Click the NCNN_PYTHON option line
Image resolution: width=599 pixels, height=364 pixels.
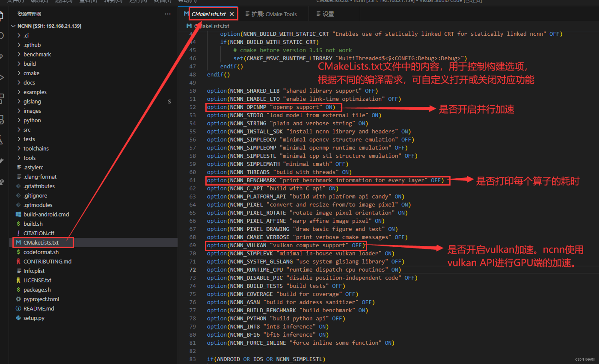276,318
